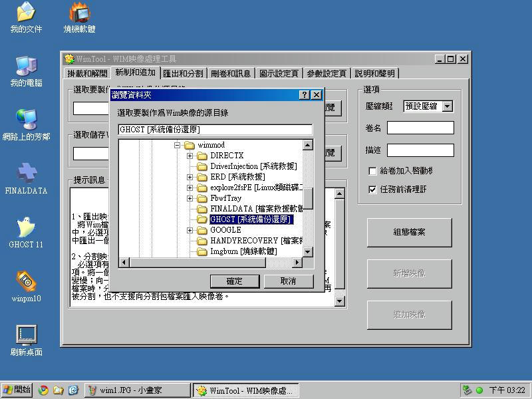Click the green circle tray icon

pos(479,390)
